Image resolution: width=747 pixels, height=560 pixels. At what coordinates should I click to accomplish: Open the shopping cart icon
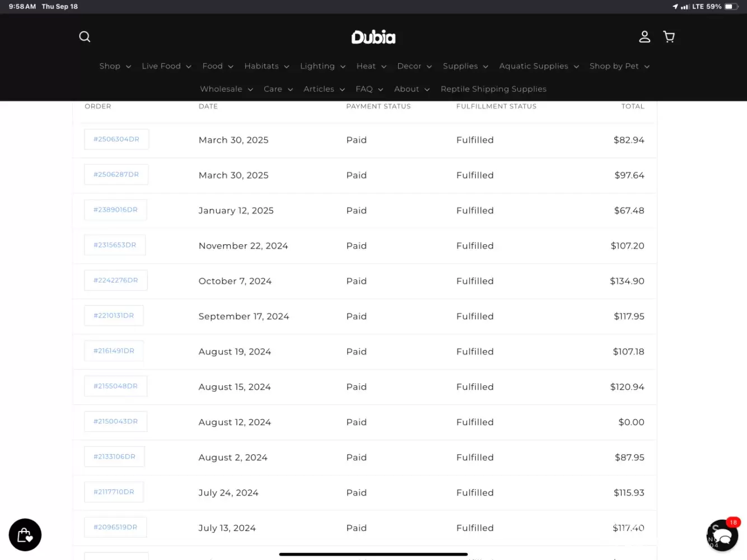pyautogui.click(x=669, y=37)
